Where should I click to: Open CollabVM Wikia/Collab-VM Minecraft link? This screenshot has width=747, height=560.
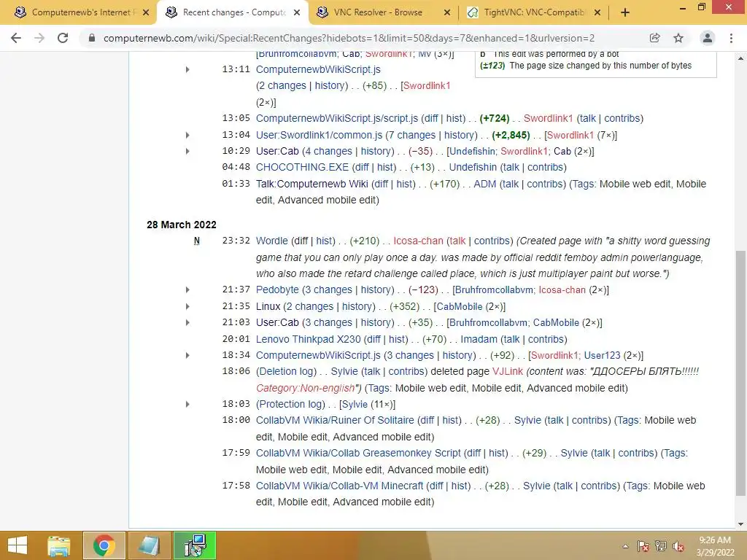(x=339, y=486)
